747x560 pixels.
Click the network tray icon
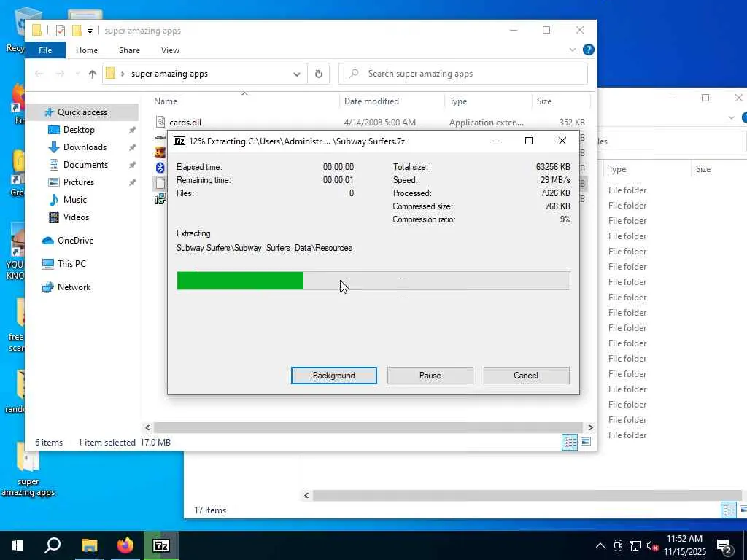click(x=635, y=545)
